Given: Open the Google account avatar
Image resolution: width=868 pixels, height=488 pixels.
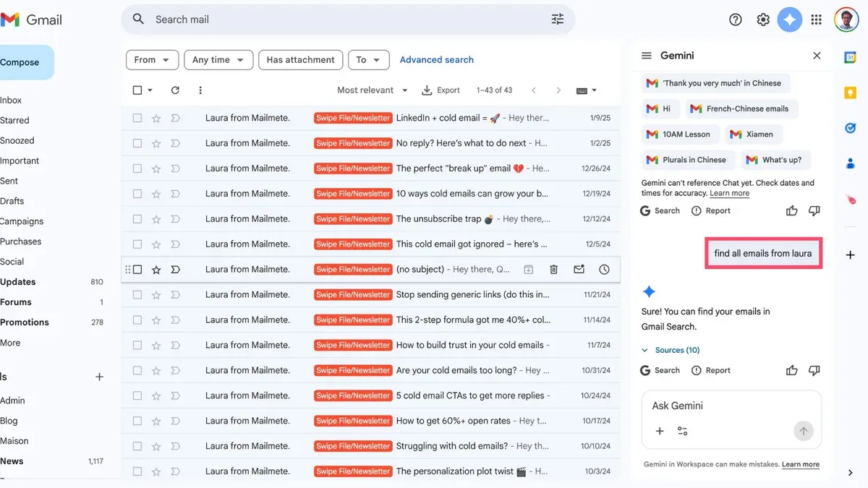Looking at the screenshot, I should point(846,20).
